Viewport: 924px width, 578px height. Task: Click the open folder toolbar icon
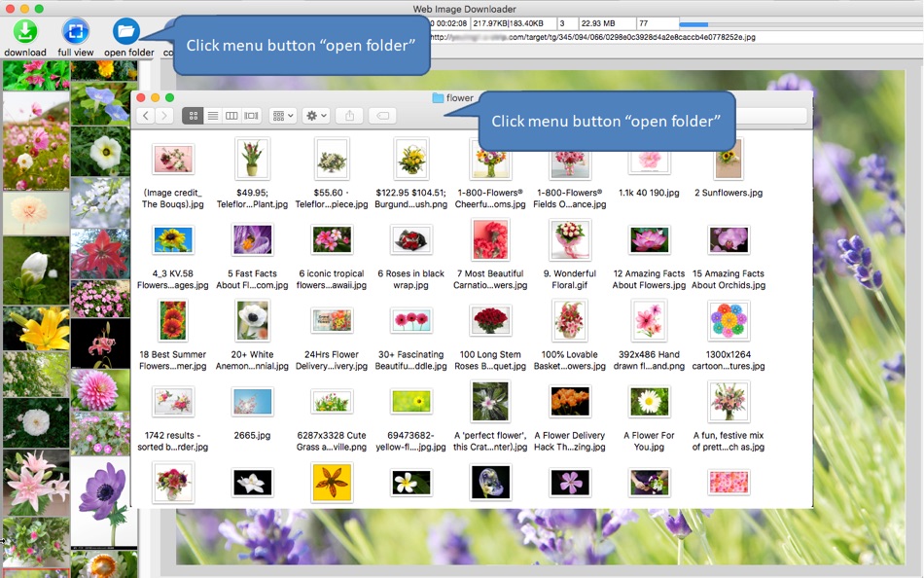[126, 32]
